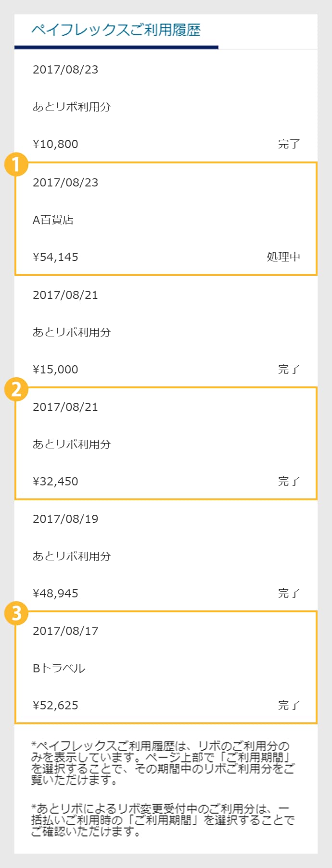Open the A百貨店 transaction entry
The image size is (332, 868).
[53, 220]
